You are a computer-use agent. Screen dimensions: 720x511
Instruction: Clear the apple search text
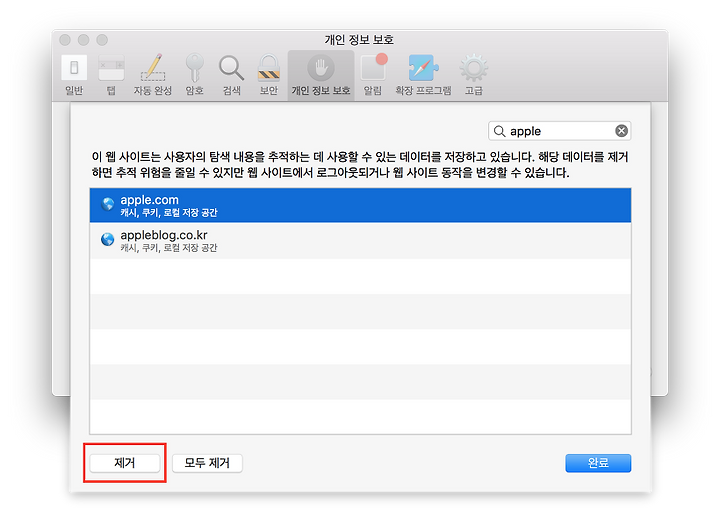621,131
